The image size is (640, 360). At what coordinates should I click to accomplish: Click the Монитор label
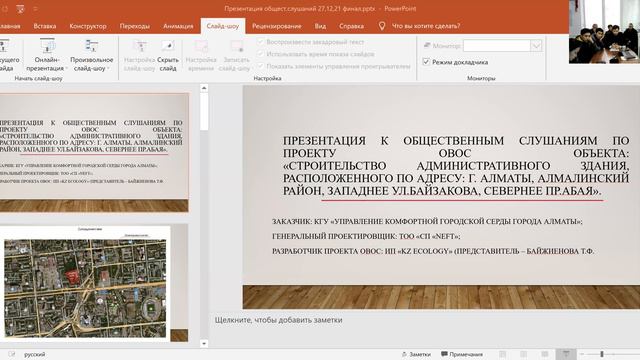[447, 46]
